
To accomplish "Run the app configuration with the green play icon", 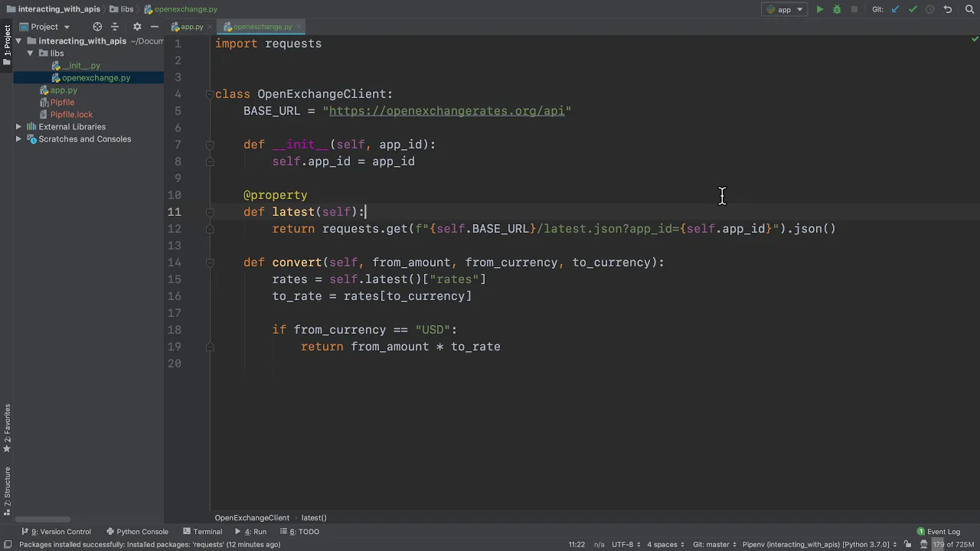I will click(820, 9).
